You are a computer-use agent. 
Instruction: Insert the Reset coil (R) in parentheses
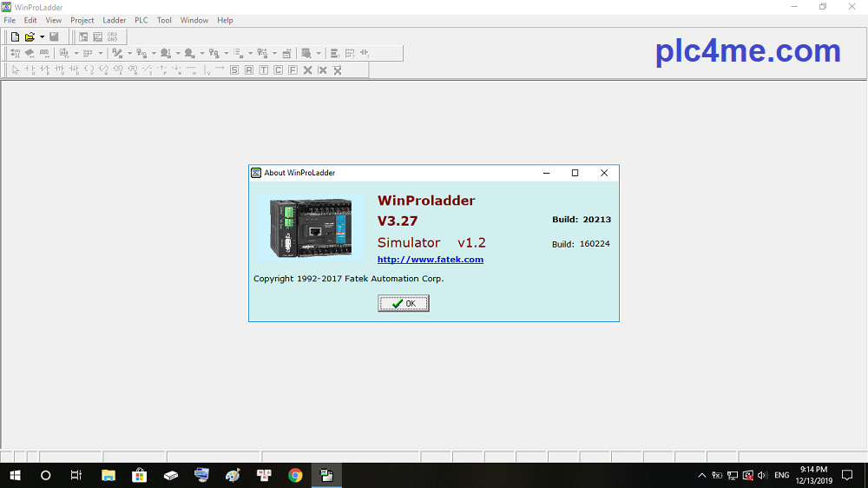pos(133,69)
